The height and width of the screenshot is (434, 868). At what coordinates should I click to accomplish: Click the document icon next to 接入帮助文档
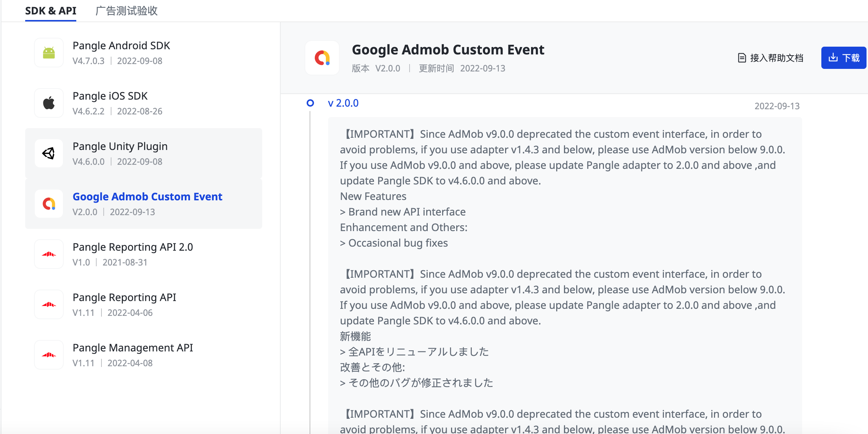coord(742,58)
